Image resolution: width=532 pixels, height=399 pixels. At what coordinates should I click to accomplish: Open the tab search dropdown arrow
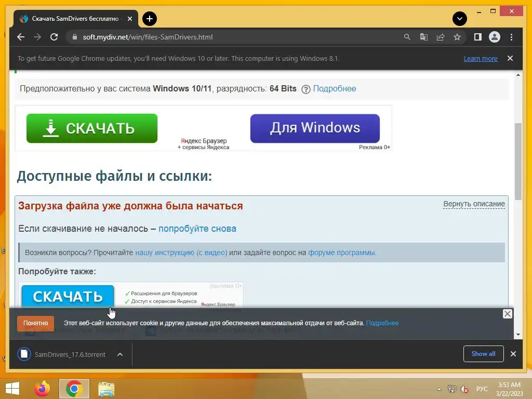coord(459,19)
